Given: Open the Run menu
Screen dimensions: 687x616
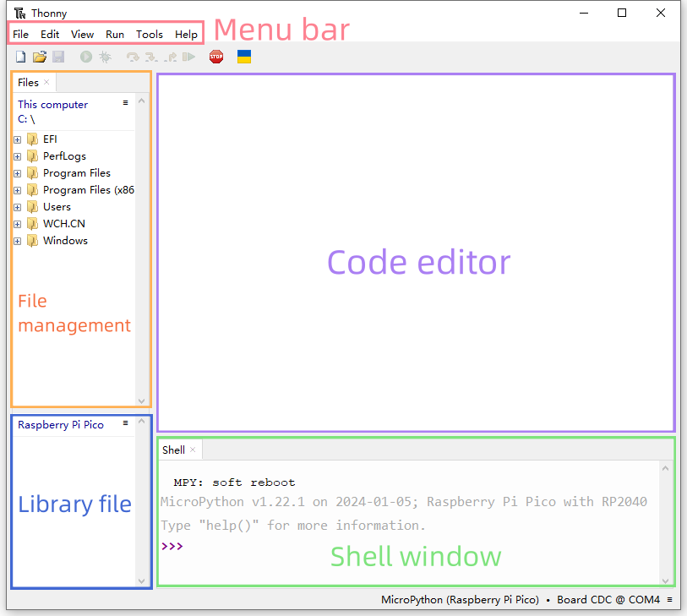Looking at the screenshot, I should pos(115,34).
